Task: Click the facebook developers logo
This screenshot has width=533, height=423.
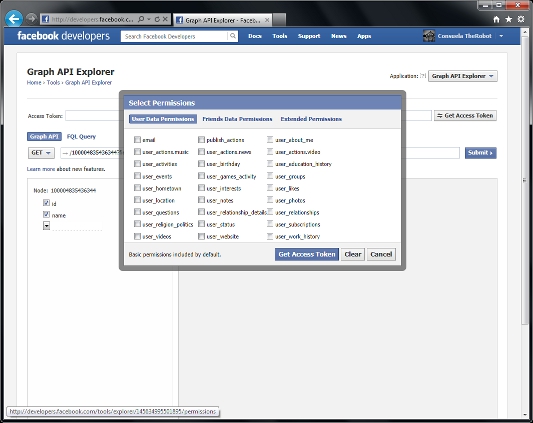Action: pyautogui.click(x=63, y=36)
